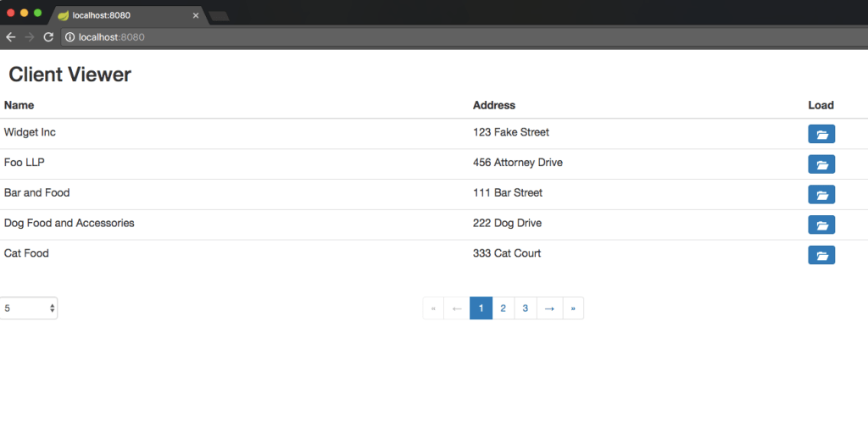Select the Widget Inc name cell
The width and height of the screenshot is (868, 444).
(30, 132)
